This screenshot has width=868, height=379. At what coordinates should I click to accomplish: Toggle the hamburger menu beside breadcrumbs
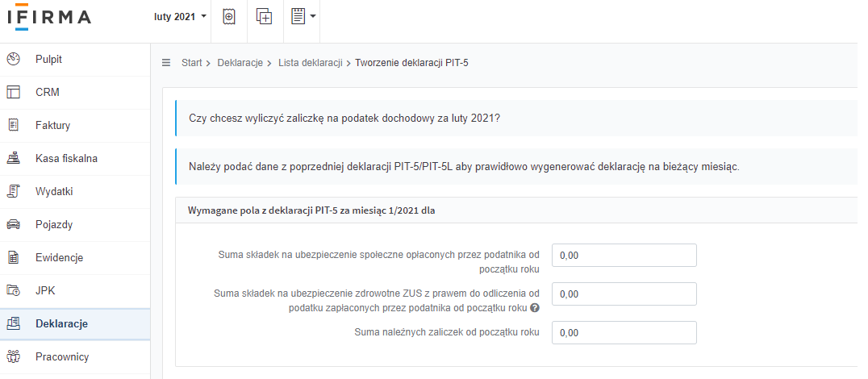pyautogui.click(x=166, y=63)
